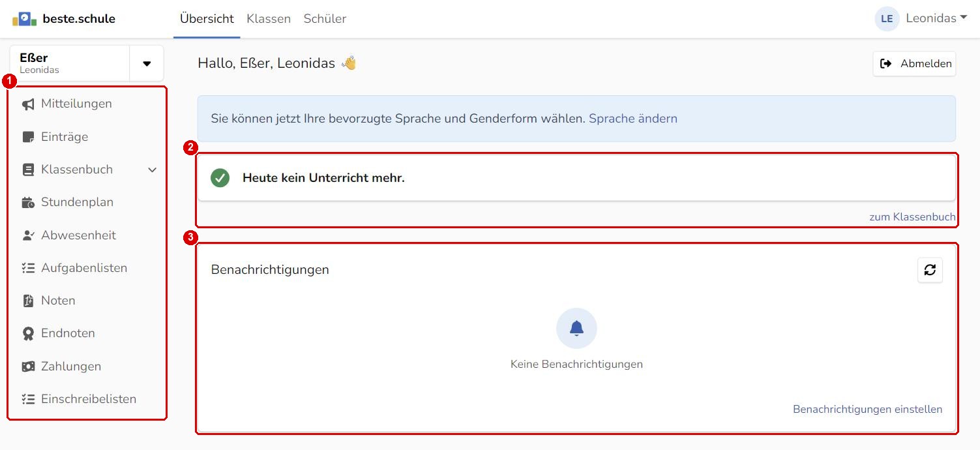Click the Endnoten award ribbon icon
Image resolution: width=980 pixels, height=450 pixels.
click(28, 333)
